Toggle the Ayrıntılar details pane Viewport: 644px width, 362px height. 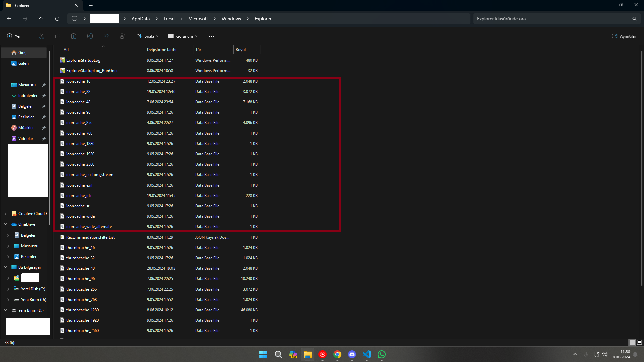point(624,36)
